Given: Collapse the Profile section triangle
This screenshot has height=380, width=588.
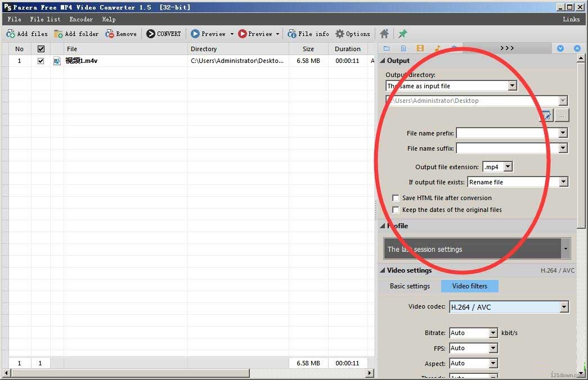Looking at the screenshot, I should click(x=383, y=226).
